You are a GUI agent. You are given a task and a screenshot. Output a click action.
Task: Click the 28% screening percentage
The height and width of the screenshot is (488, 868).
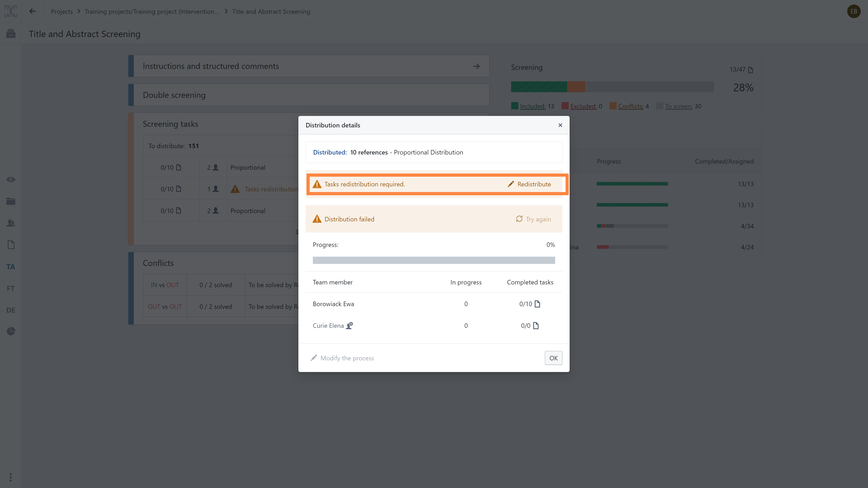tap(743, 88)
